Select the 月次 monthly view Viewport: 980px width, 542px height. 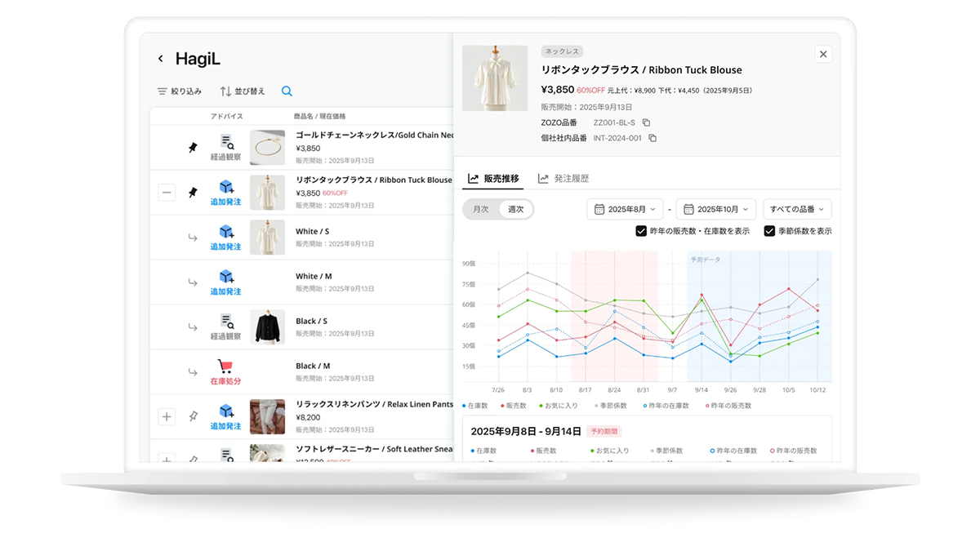point(481,209)
